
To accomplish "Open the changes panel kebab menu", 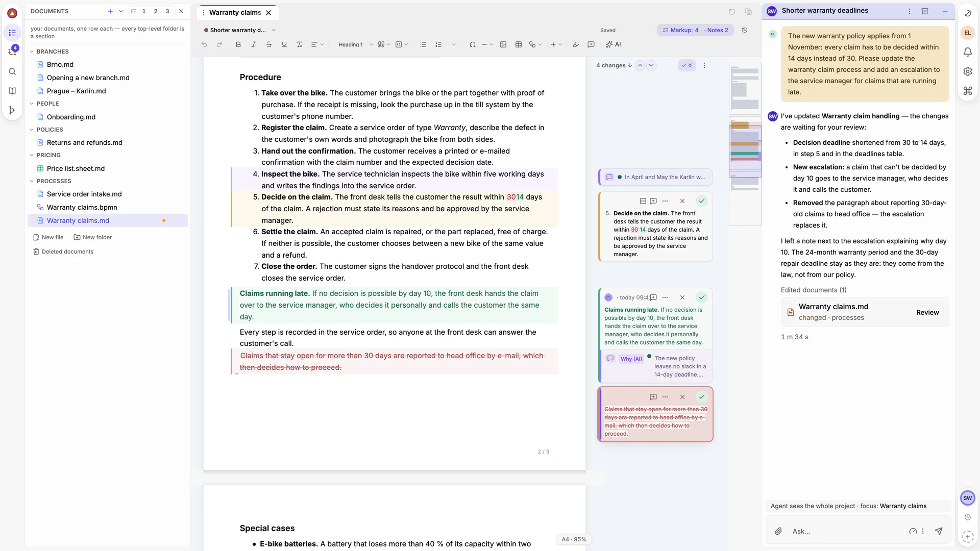I will click(x=704, y=65).
